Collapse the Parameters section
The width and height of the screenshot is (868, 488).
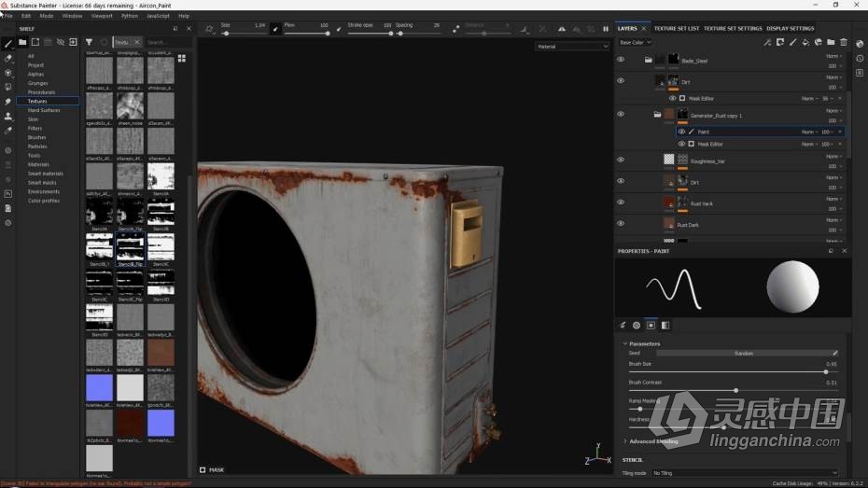pos(625,343)
